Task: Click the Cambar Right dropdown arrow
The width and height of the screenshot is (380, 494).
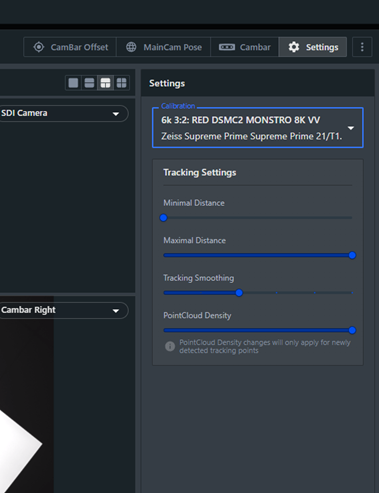Action: [x=116, y=311]
